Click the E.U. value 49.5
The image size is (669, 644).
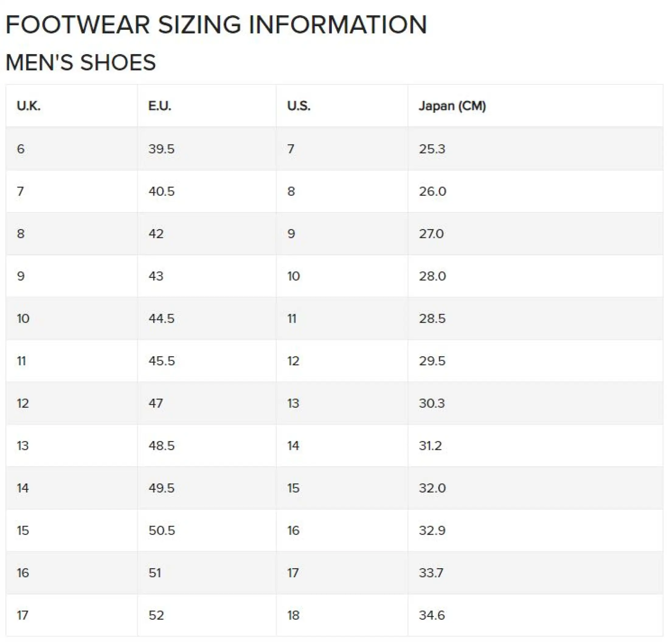[161, 488]
